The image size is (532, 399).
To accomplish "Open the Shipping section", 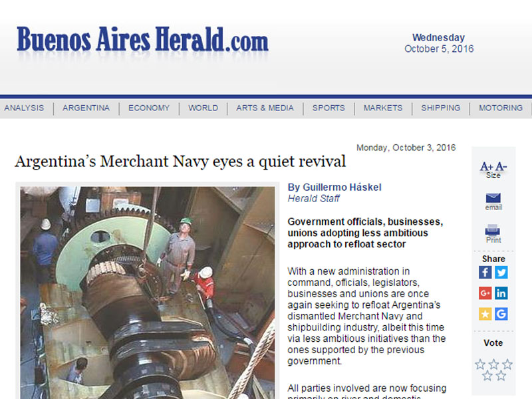I will tap(441, 108).
